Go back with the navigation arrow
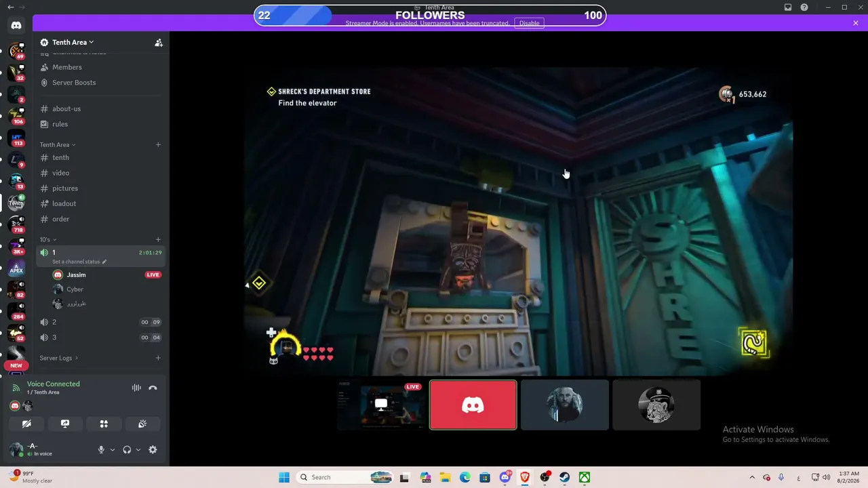 pos(10,7)
